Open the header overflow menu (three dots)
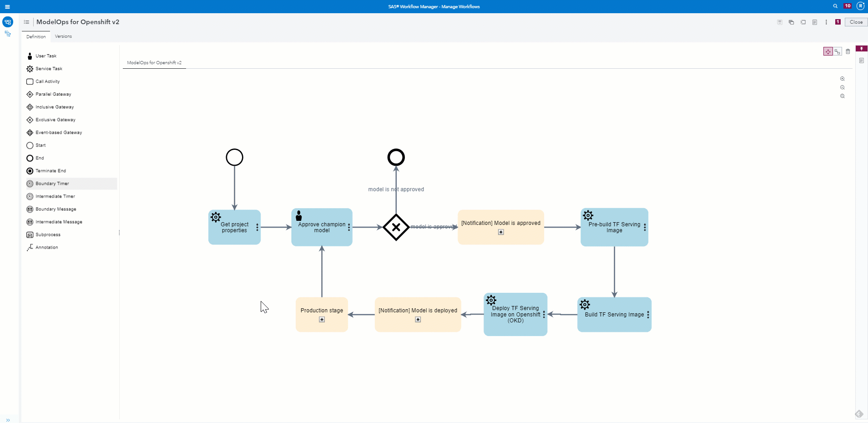The height and width of the screenshot is (423, 868). point(826,22)
